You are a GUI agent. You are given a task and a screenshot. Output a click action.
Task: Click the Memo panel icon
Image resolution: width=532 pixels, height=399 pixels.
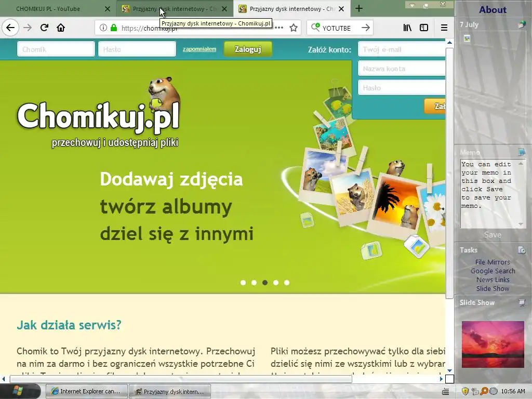pos(522,152)
